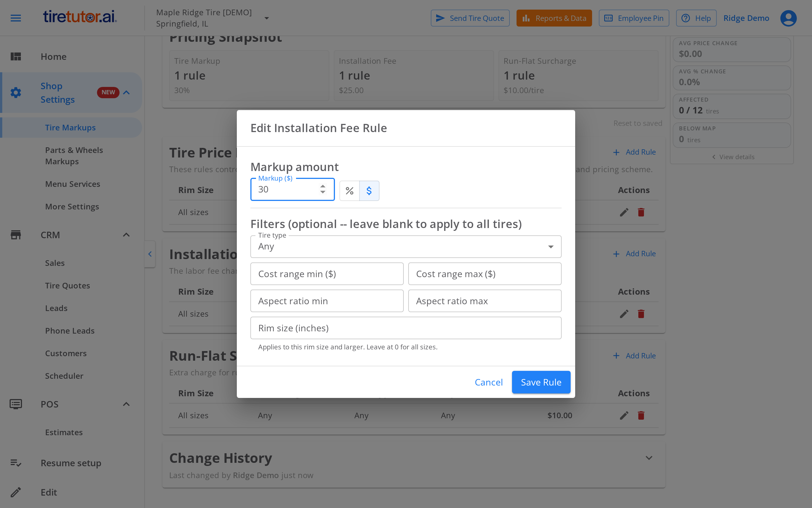Open Tire Quotes in CRM
812x508 pixels.
click(67, 286)
